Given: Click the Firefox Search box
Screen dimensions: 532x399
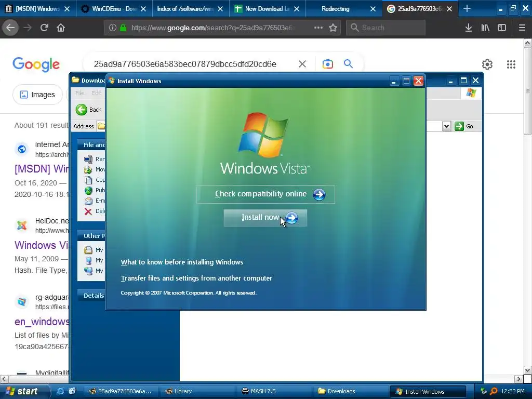Looking at the screenshot, I should point(385,28).
